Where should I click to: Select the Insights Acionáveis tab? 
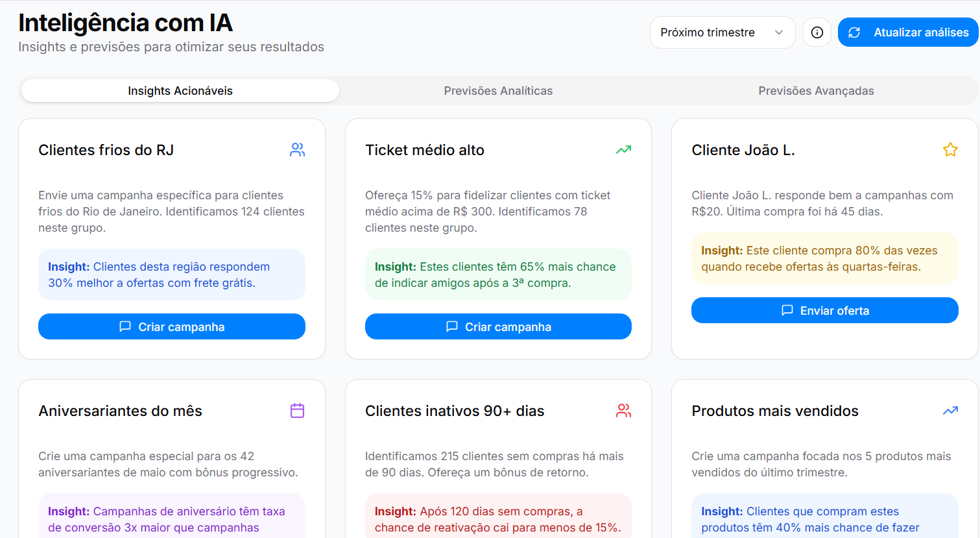[180, 90]
